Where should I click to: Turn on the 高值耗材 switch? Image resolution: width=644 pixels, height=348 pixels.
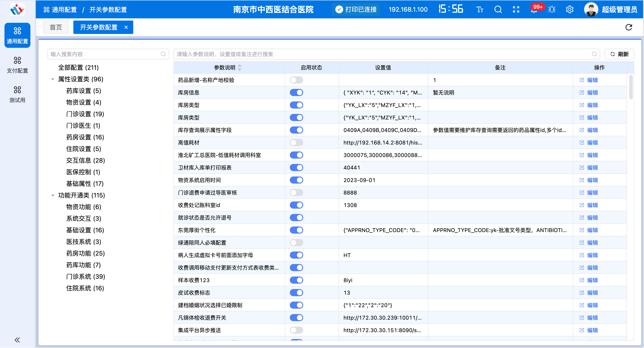point(296,143)
